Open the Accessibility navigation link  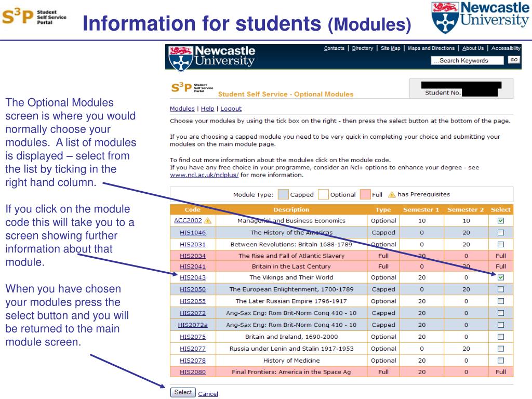click(506, 48)
